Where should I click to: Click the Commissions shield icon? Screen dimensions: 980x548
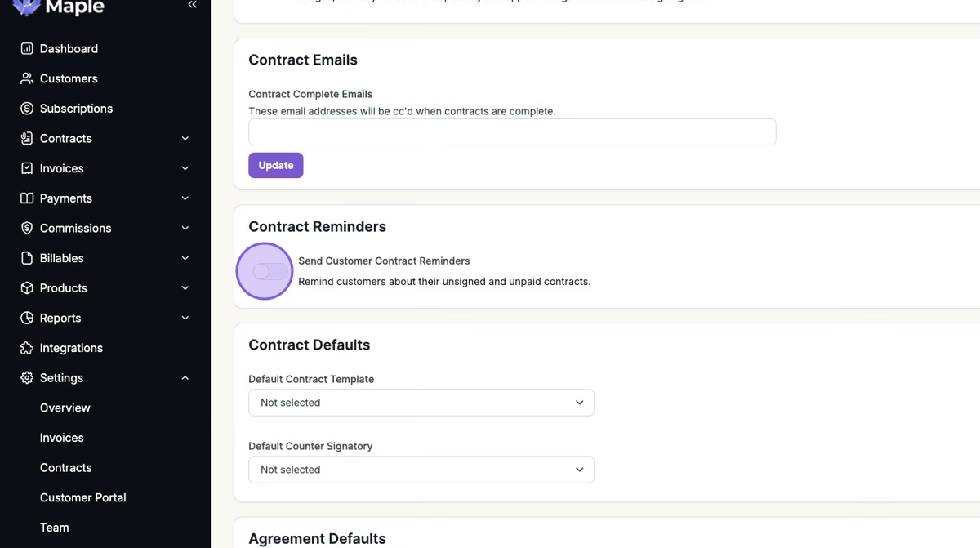click(x=27, y=229)
